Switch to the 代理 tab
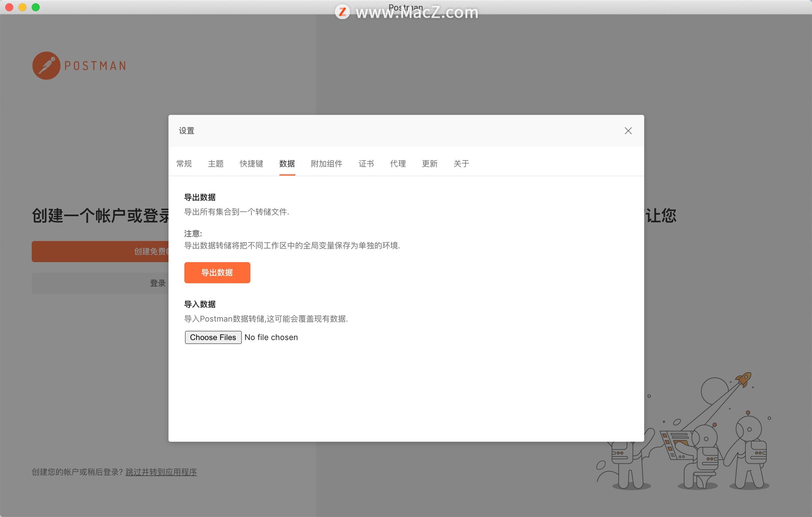The image size is (812, 517). point(398,164)
